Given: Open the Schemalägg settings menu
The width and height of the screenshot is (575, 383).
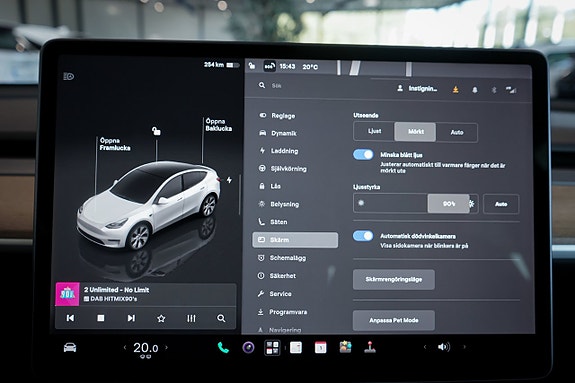Looking at the screenshot, I should [282, 258].
